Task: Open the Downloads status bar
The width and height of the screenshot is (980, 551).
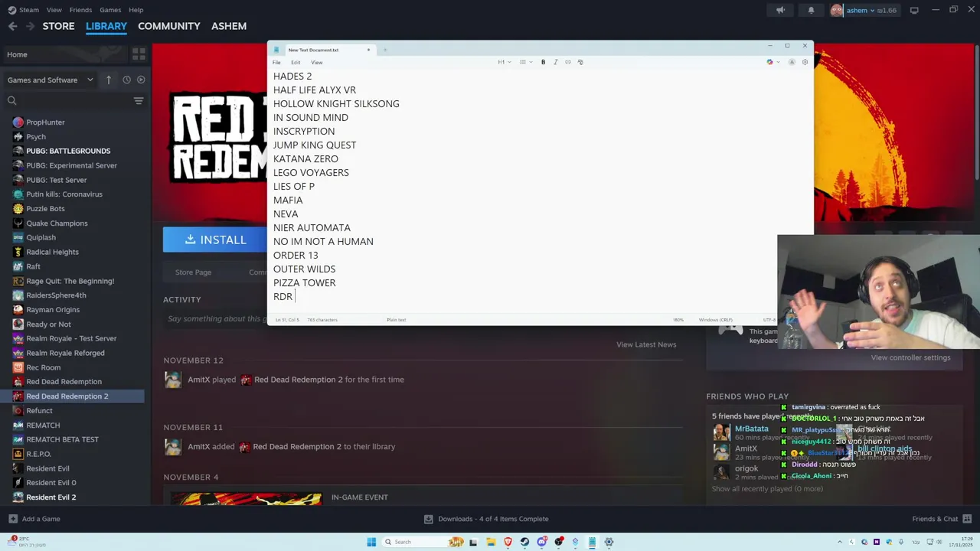Action: pyautogui.click(x=486, y=519)
